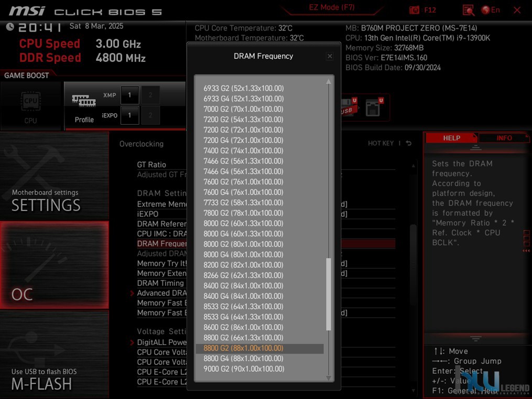Click the scroll down arrow in frequency list

(x=329, y=378)
